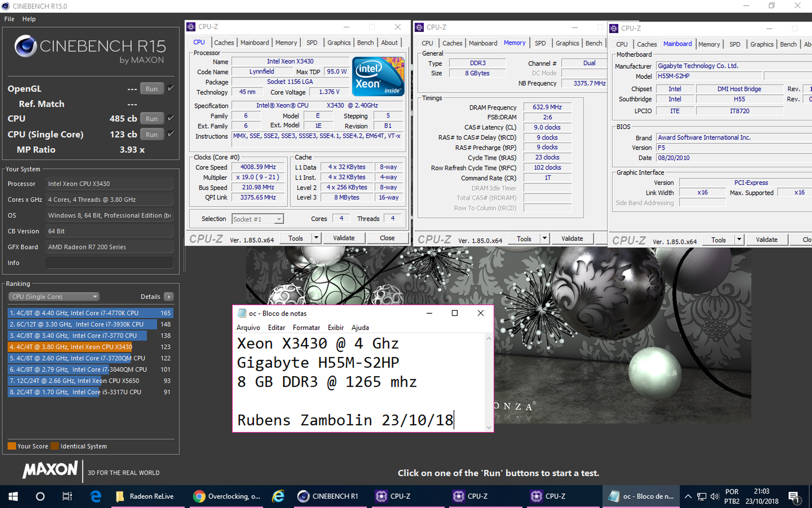Switch to third CPU-Z taskbar item
The width and height of the screenshot is (812, 508).
(562, 496)
